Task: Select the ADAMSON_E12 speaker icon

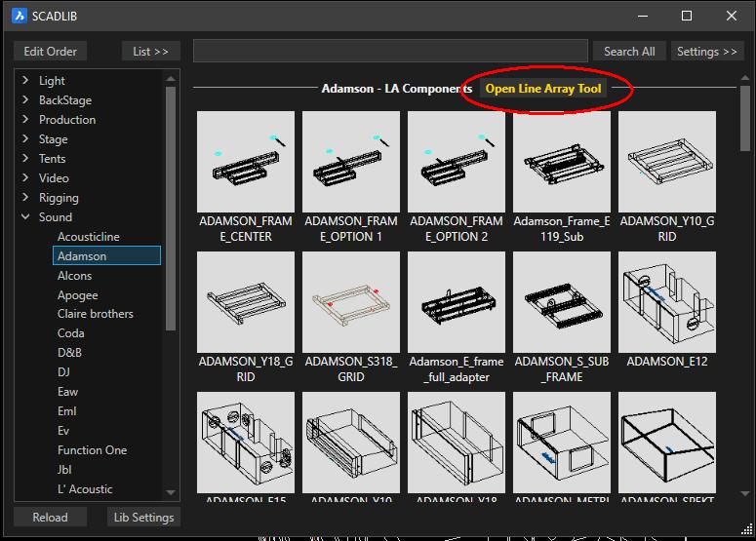Action: (x=666, y=300)
